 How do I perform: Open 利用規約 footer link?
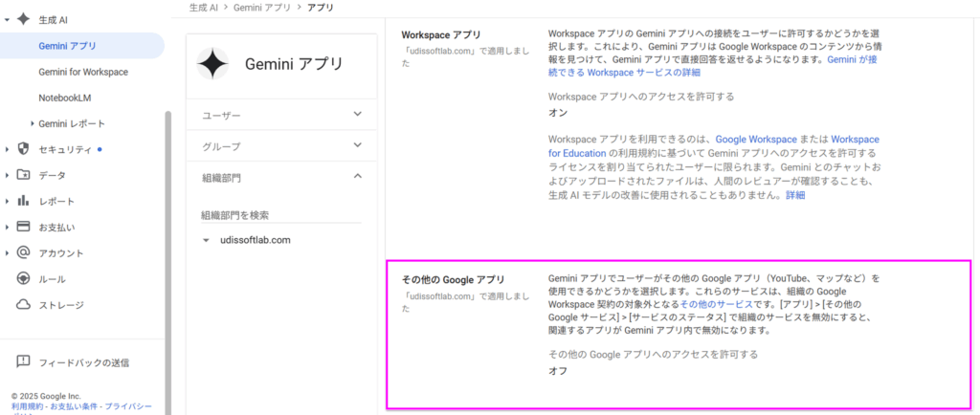pyautogui.click(x=27, y=406)
